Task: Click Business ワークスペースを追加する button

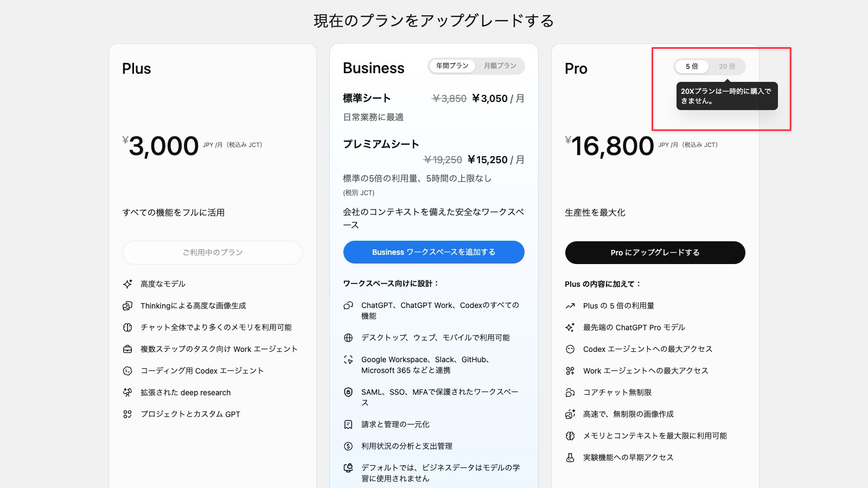Action: point(434,252)
